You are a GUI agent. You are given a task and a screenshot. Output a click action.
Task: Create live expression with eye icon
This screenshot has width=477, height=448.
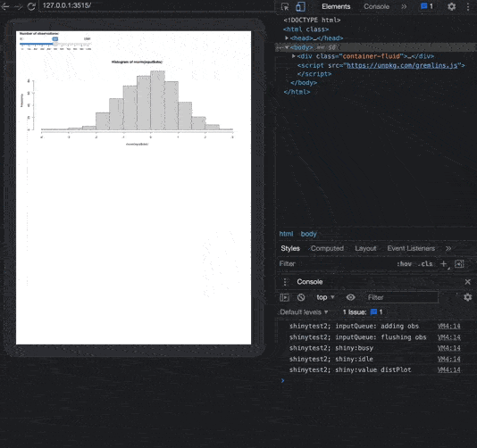pos(350,297)
